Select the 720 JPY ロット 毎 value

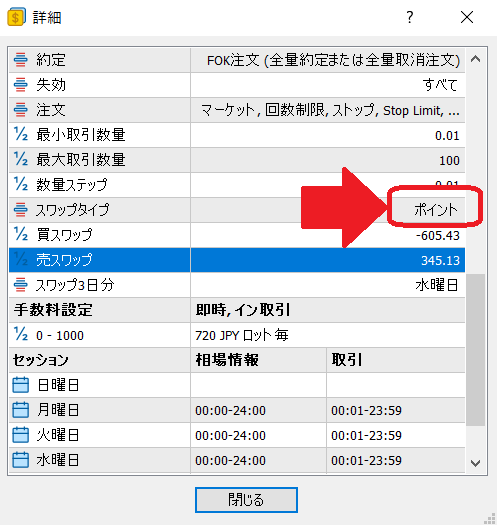(x=242, y=335)
